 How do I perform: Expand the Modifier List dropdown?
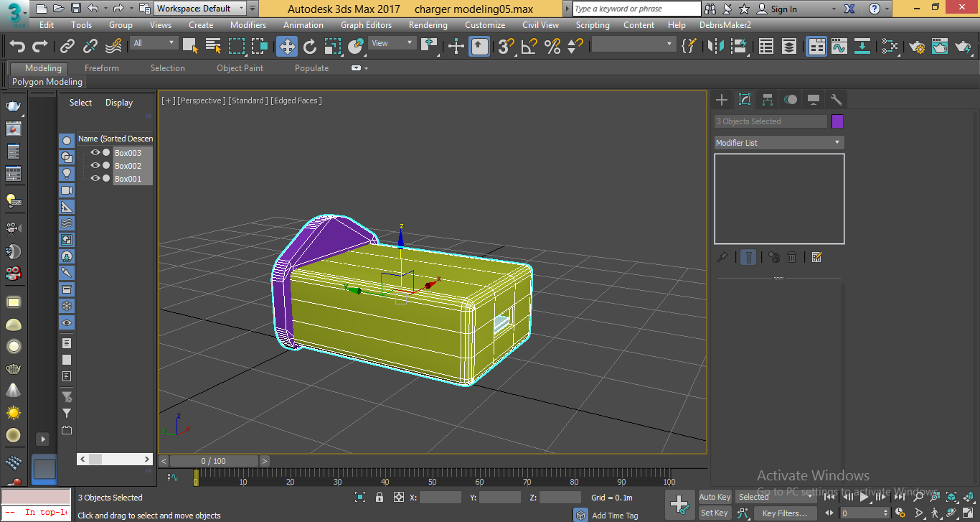pos(779,143)
